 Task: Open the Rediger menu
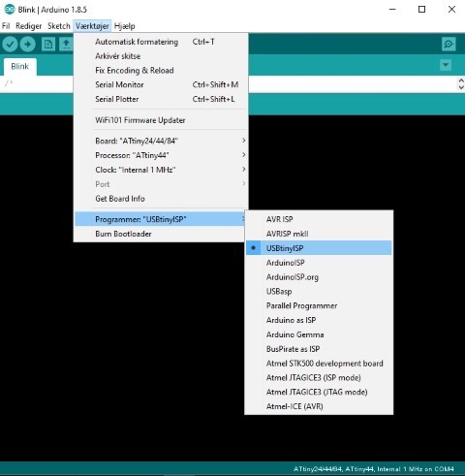coord(28,26)
